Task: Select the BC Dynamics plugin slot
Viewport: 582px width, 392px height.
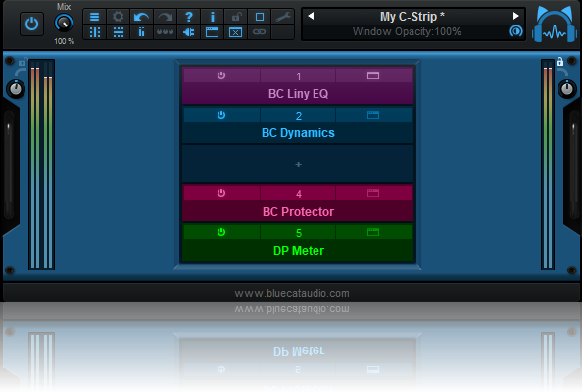Action: coord(298,133)
